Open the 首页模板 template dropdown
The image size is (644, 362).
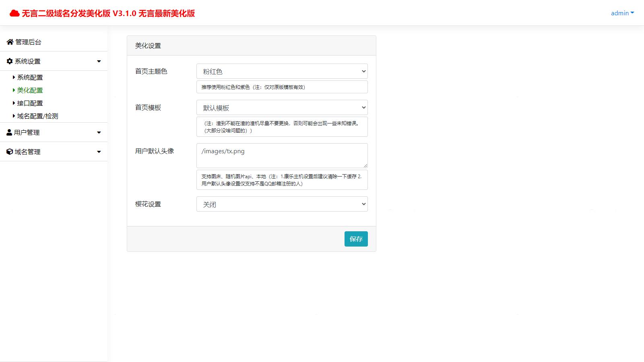[x=282, y=107]
